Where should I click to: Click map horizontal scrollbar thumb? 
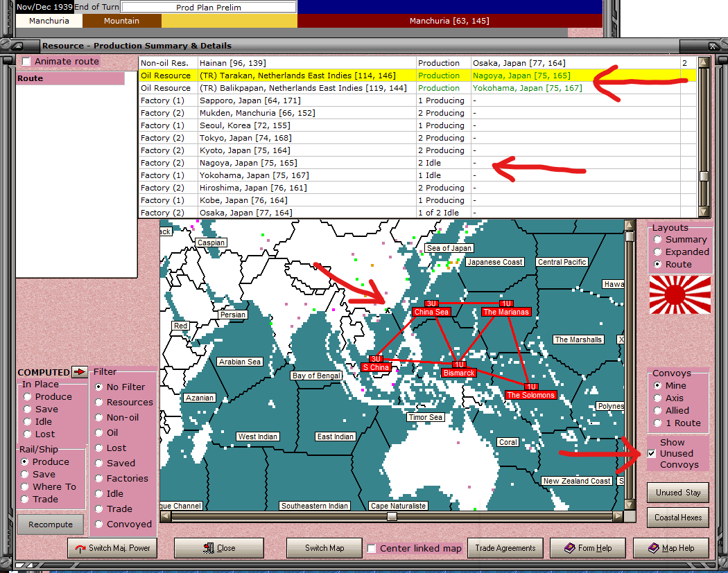click(x=392, y=516)
